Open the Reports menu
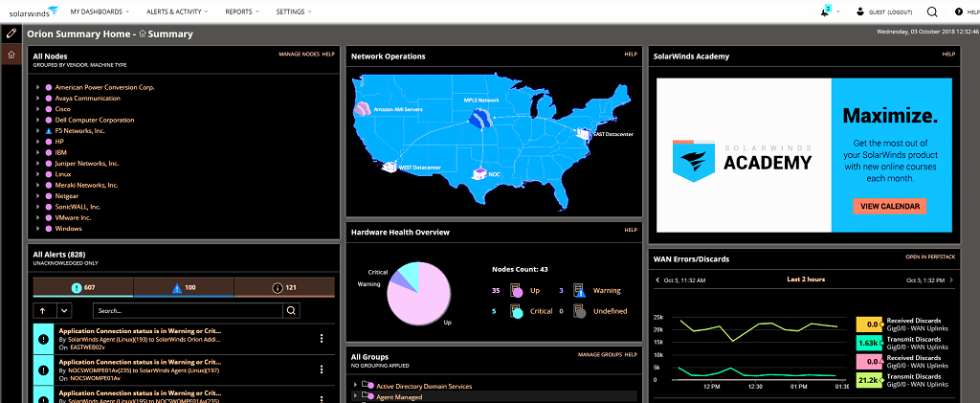 coord(242,11)
